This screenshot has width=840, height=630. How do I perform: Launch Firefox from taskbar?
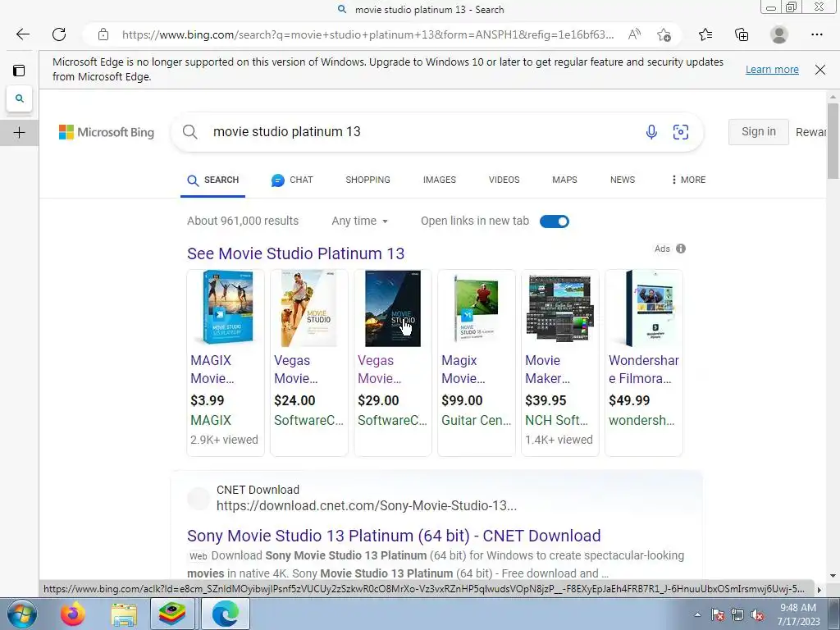pos(73,614)
